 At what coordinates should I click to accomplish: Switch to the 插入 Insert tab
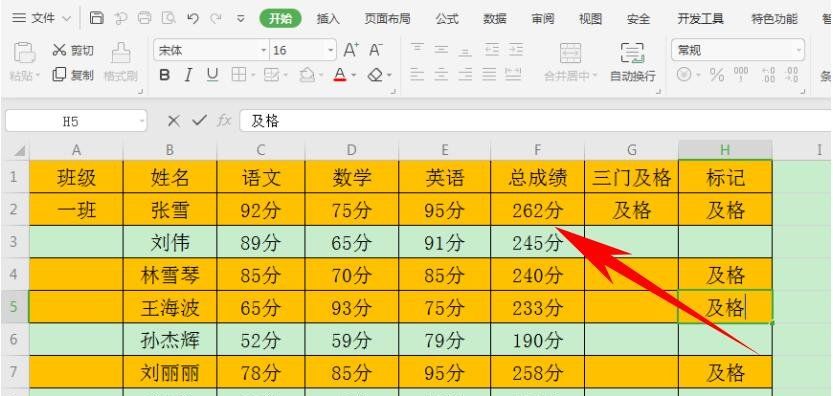[328, 19]
